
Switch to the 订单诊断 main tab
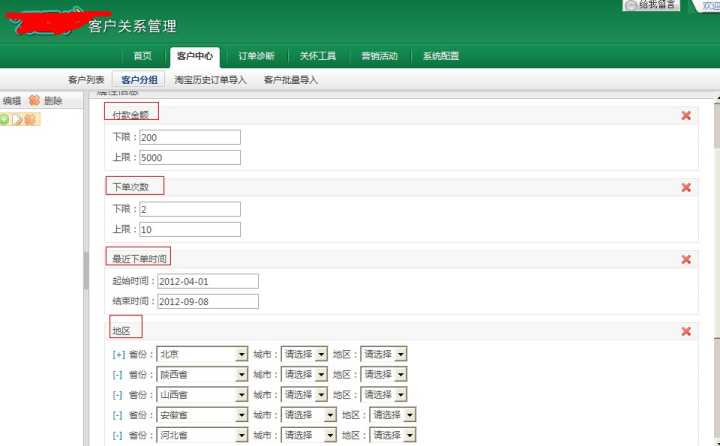257,56
